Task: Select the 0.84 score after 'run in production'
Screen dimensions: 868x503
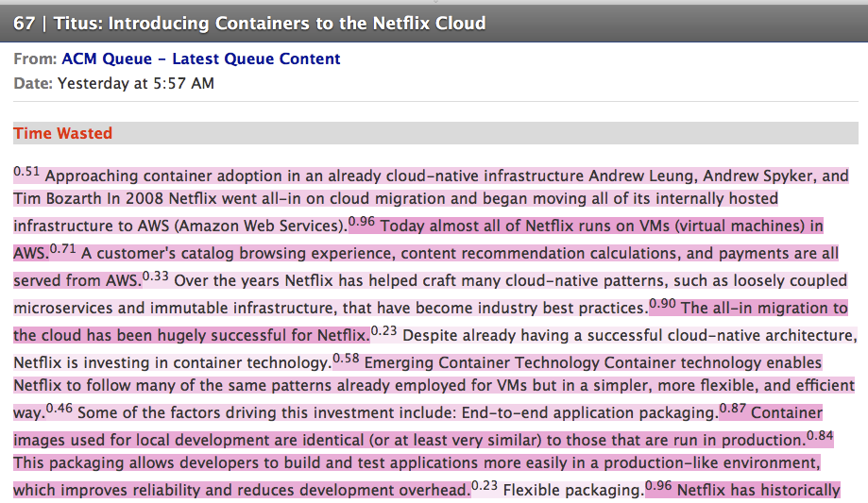Action: [x=820, y=435]
